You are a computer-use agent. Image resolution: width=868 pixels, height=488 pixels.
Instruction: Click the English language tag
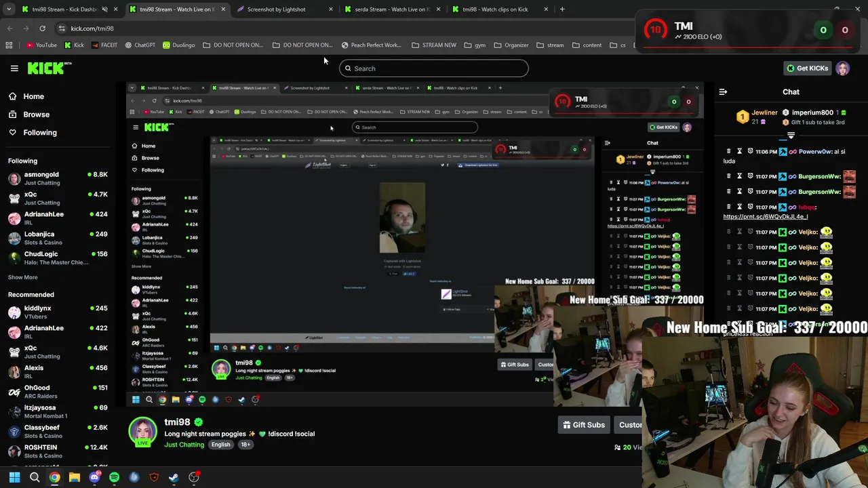click(220, 445)
